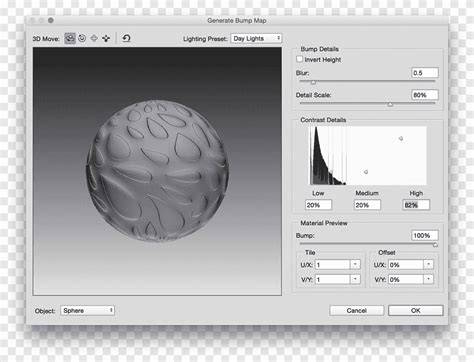Confirm with the OK button
Screen dimensions: 474x362
pos(416,311)
